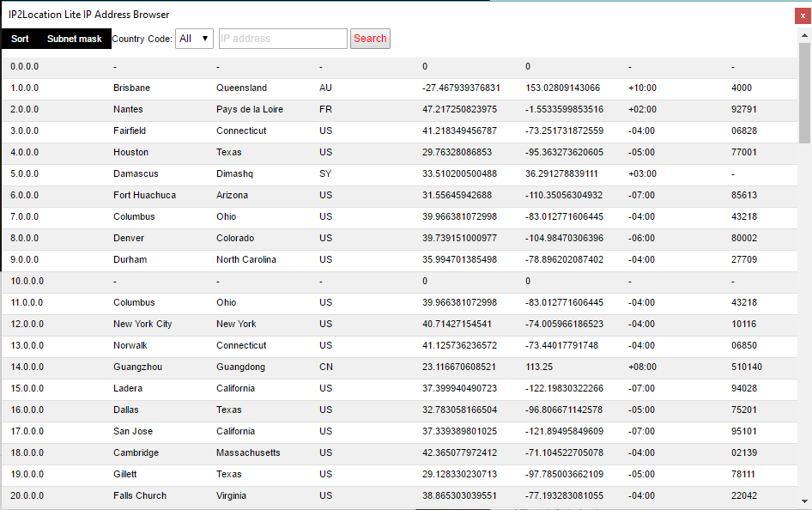Click the region Massachusetts
The image size is (812, 510).
248,453
